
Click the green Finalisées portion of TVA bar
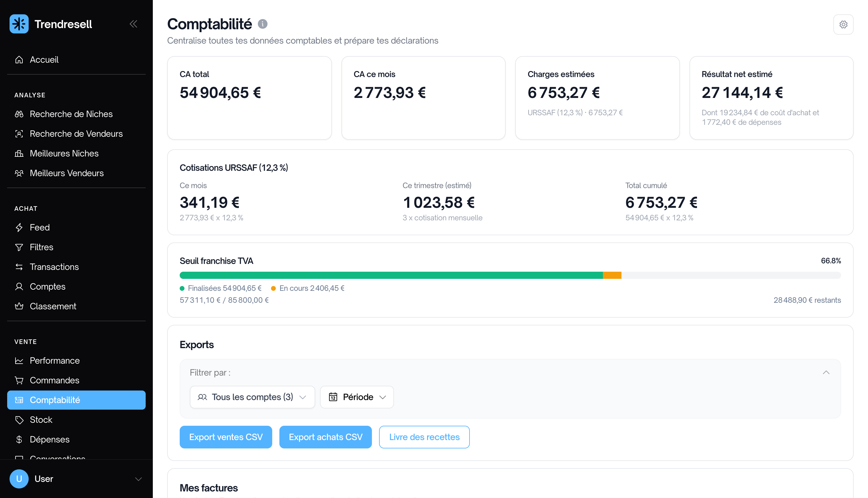tap(391, 275)
